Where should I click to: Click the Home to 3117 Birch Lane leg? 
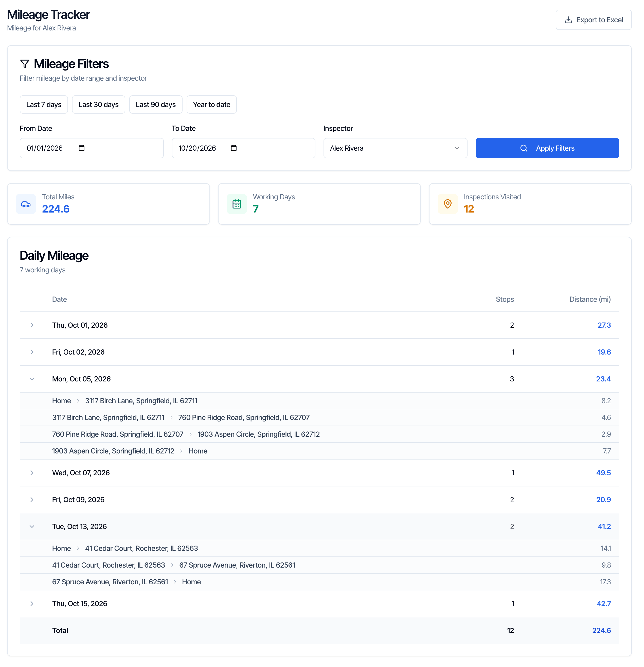pos(319,400)
